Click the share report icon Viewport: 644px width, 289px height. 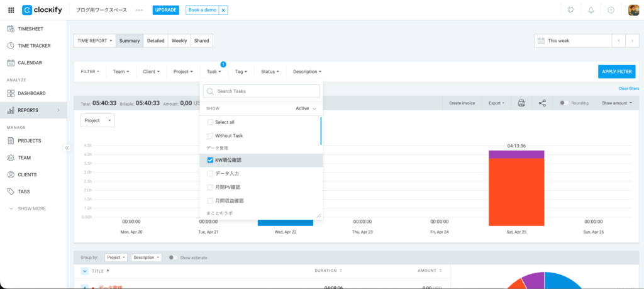(x=542, y=103)
